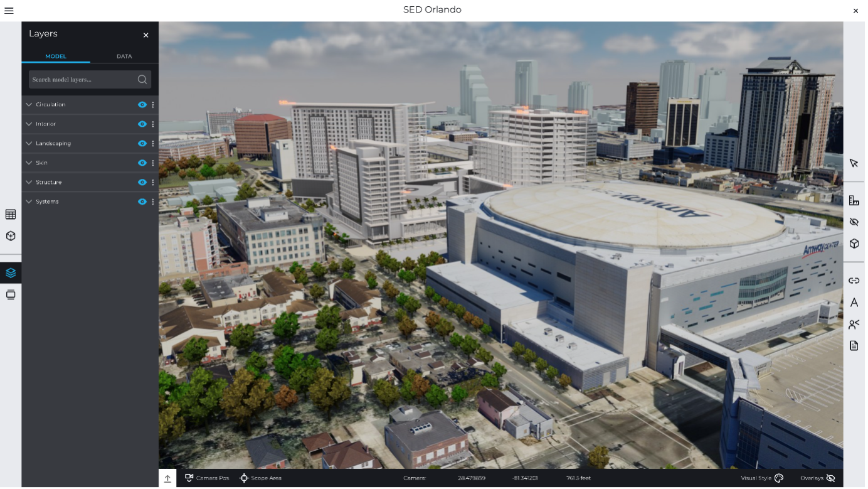Click the Scope Area button
Image resolution: width=868 pixels, height=489 pixels.
[x=260, y=478]
